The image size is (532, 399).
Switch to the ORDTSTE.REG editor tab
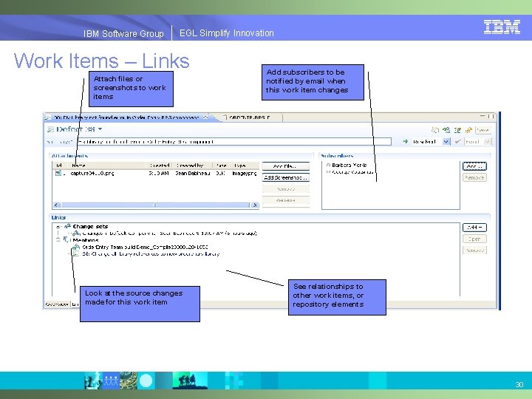point(250,117)
